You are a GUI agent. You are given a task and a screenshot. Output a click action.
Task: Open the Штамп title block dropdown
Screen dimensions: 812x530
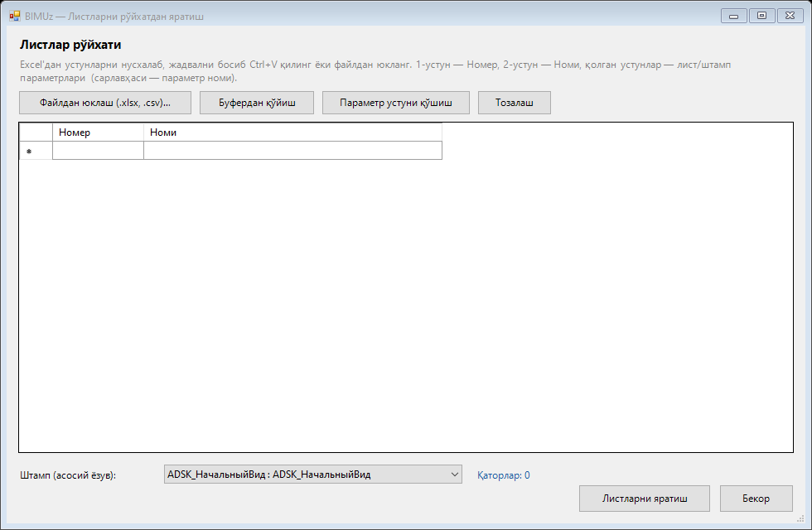pyautogui.click(x=313, y=474)
